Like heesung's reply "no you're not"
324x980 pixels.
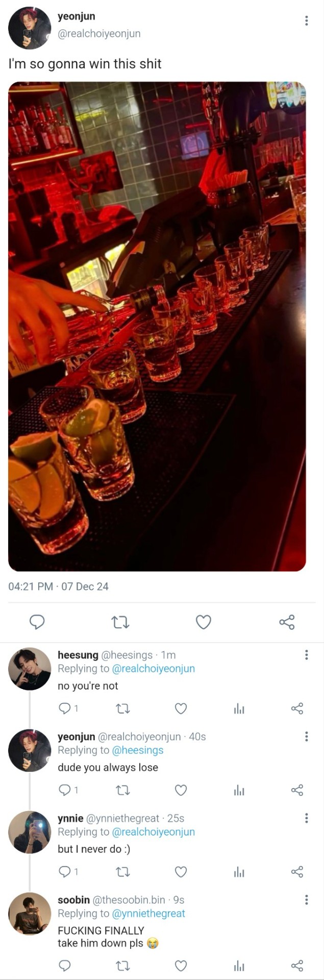click(x=181, y=708)
